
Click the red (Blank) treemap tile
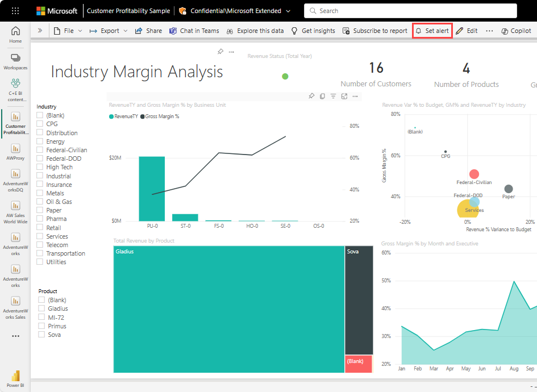point(359,364)
